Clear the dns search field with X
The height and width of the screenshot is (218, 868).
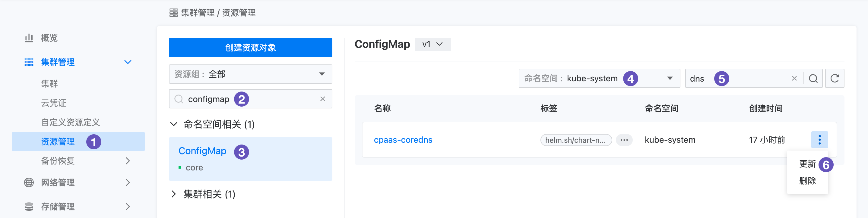794,78
